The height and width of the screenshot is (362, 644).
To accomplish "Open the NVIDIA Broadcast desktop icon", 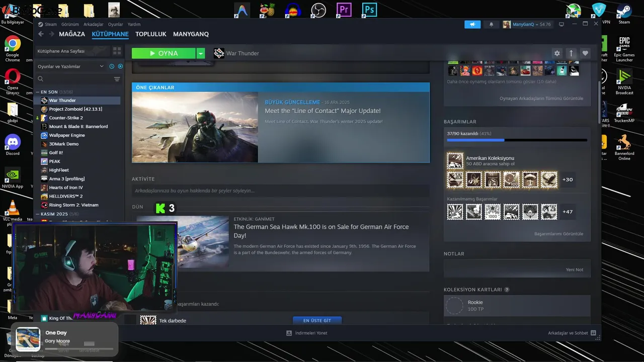I will click(x=624, y=81).
